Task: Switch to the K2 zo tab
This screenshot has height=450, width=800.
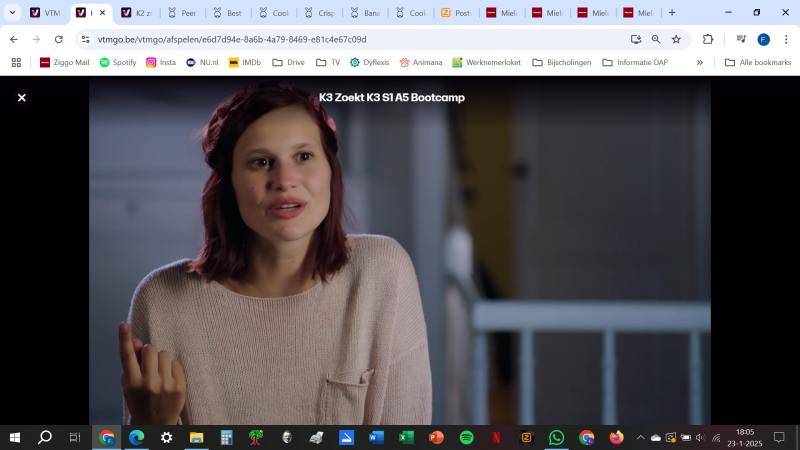Action: tap(137, 13)
